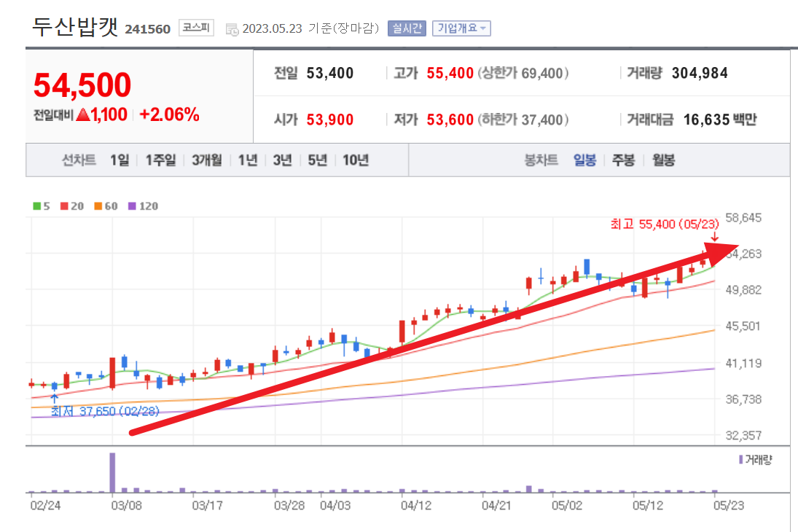Click the 04/12 date label on the axis
This screenshot has width=798, height=532.
coord(416,506)
